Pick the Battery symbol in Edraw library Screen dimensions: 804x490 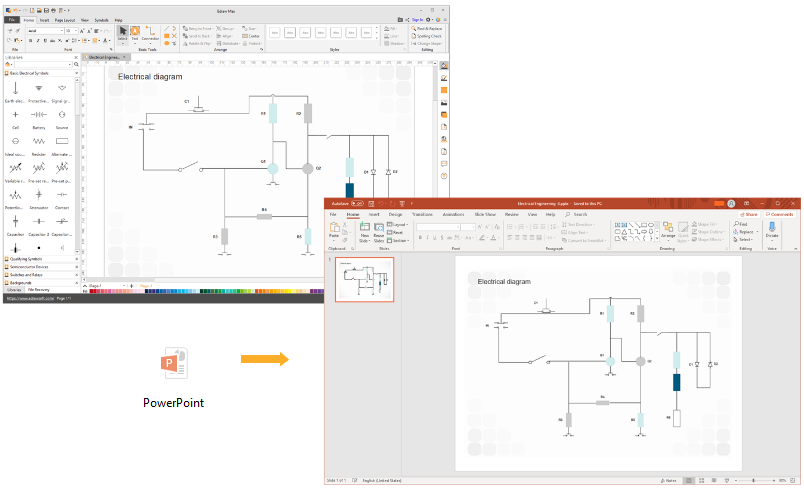(38, 114)
